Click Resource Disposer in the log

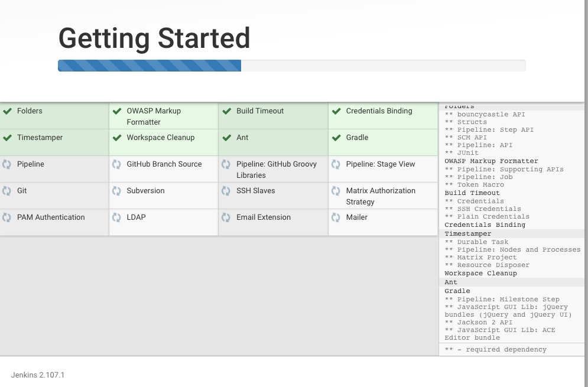(x=487, y=265)
